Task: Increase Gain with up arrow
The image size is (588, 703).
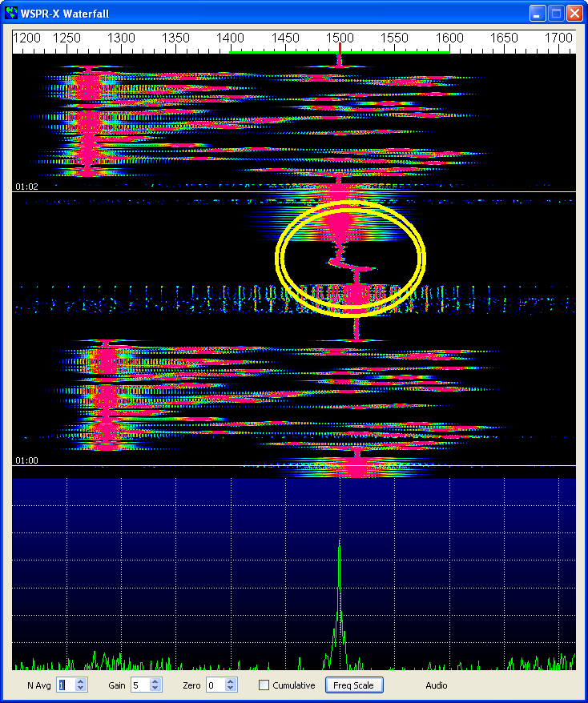Action: pyautogui.click(x=155, y=681)
